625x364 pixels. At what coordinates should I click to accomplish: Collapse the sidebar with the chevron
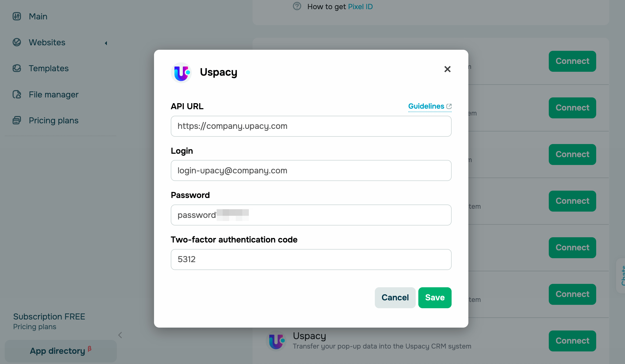point(120,335)
